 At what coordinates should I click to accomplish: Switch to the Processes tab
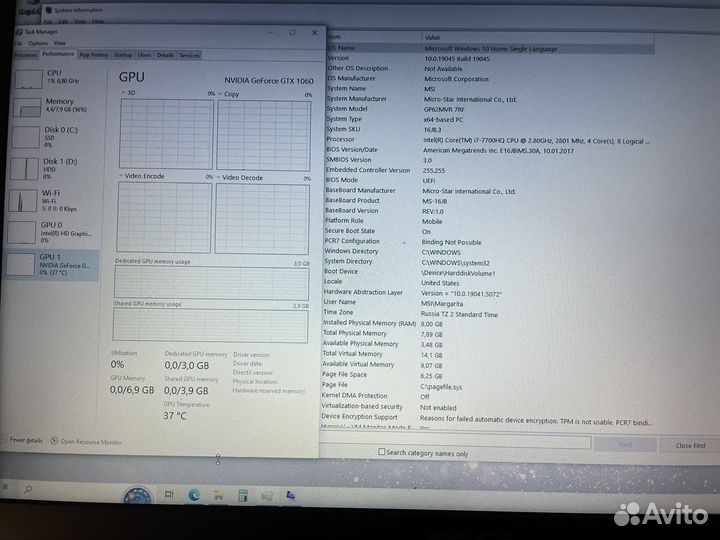pos(25,55)
